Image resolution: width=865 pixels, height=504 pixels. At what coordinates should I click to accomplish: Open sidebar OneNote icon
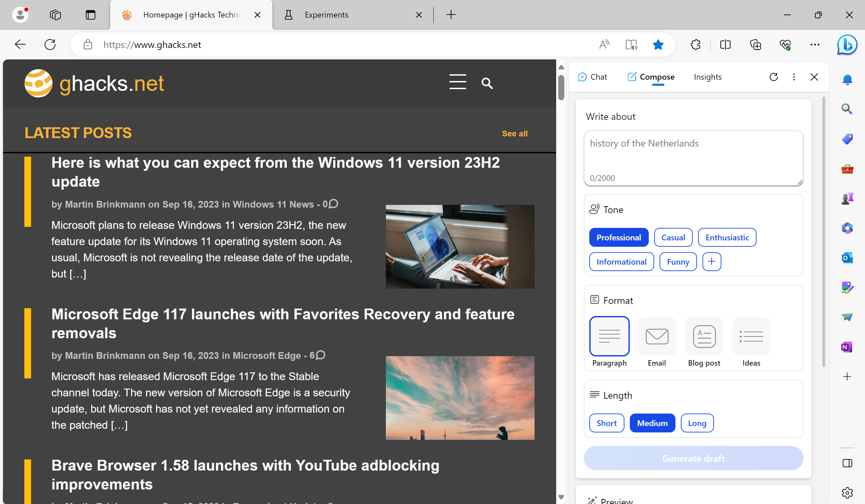pos(847,347)
